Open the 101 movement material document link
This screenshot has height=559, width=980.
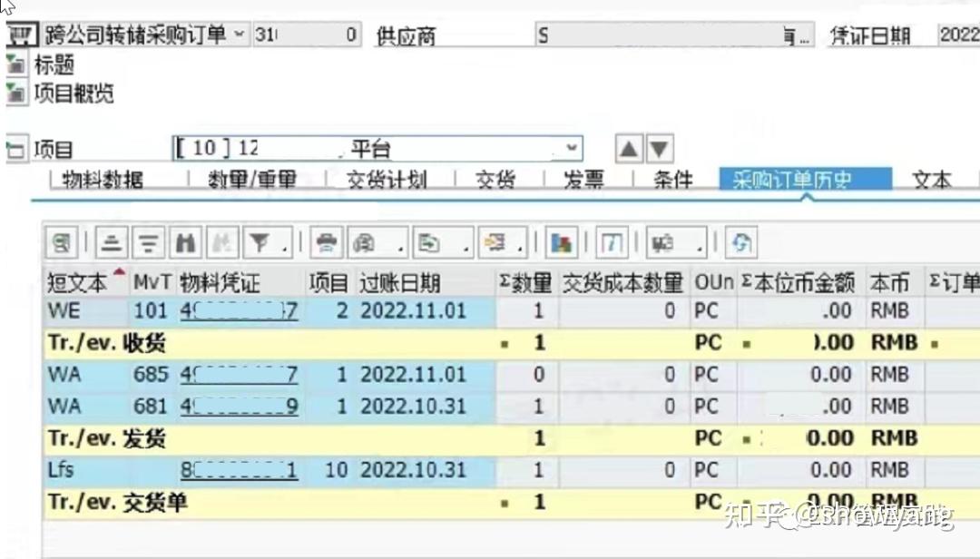click(x=238, y=310)
